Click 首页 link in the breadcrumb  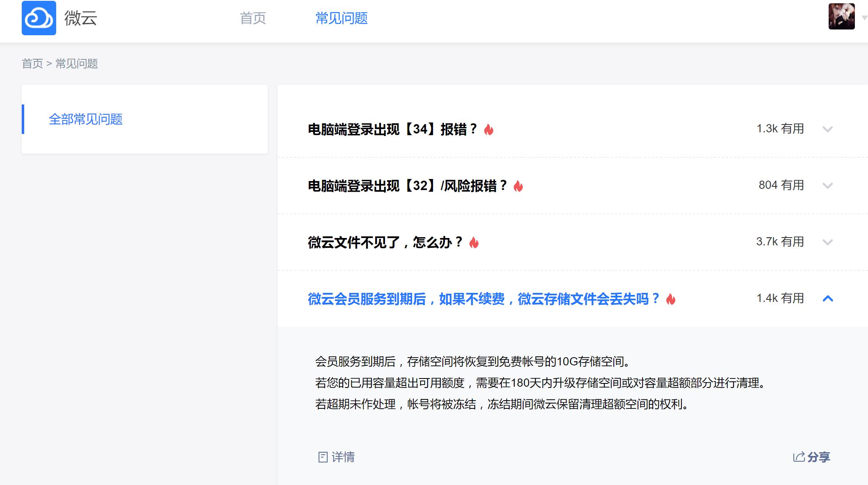click(32, 63)
